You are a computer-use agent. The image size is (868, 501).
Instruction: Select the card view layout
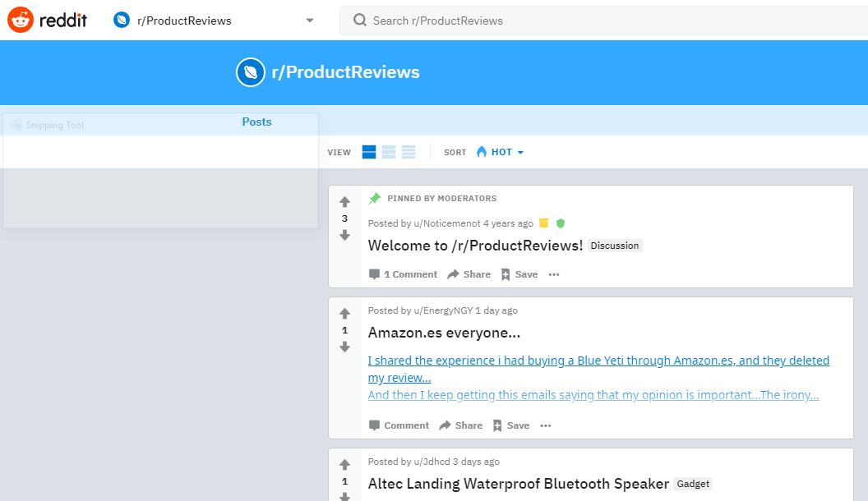pyautogui.click(x=369, y=152)
